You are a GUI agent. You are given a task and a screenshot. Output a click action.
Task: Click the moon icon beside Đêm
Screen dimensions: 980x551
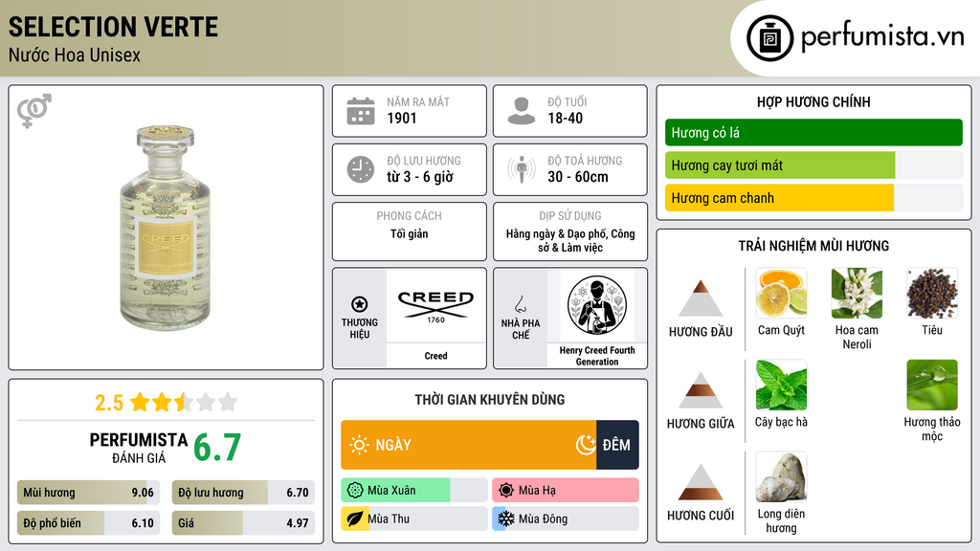coord(586,445)
